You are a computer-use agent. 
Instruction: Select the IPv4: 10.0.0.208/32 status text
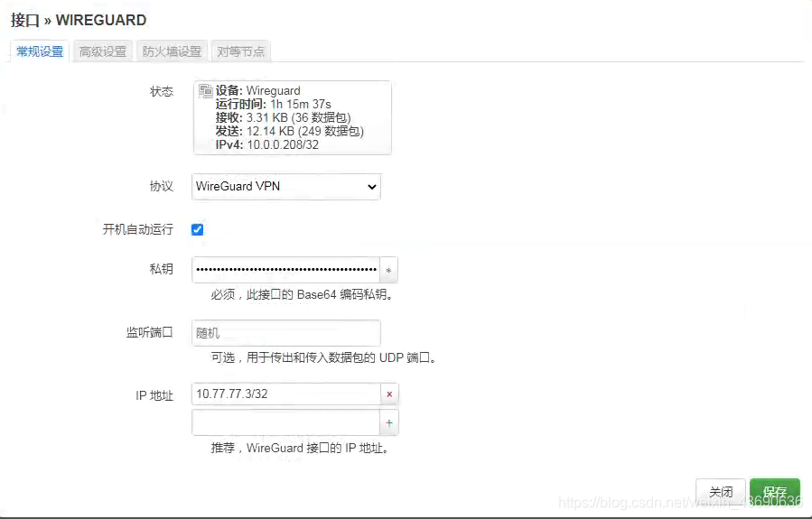point(267,145)
